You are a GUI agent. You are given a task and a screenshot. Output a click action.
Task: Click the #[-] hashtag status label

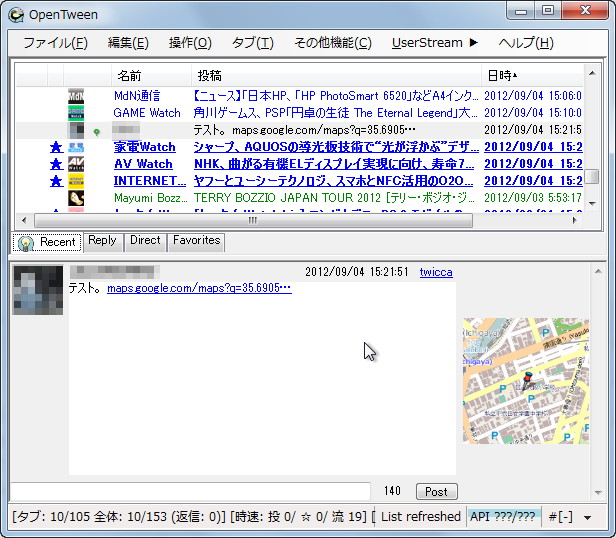(561, 516)
